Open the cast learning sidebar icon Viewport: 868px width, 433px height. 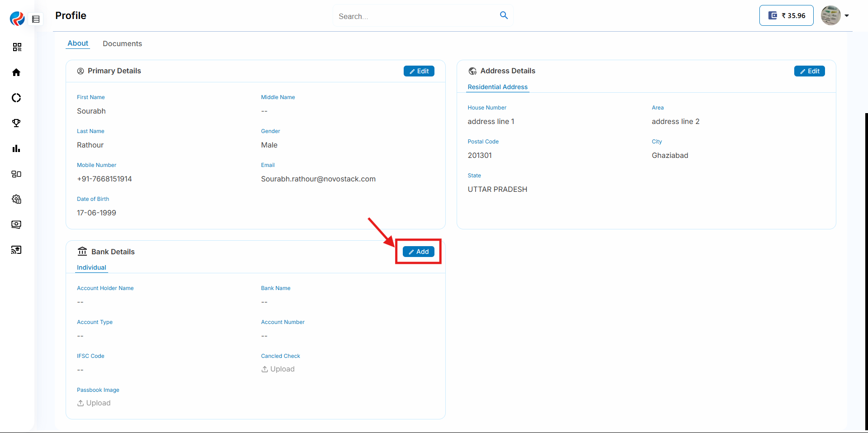17,250
